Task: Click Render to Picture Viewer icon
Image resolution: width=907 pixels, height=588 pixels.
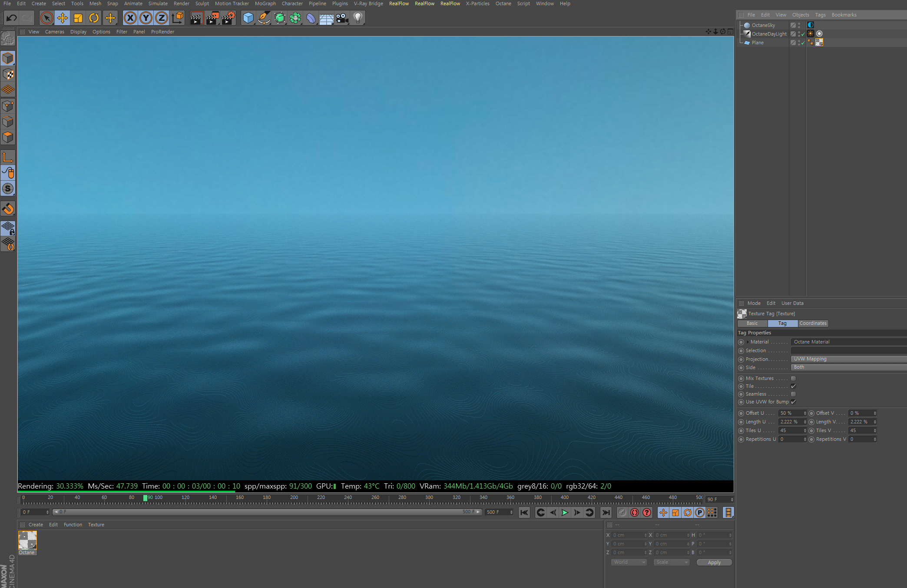Action: (x=212, y=18)
